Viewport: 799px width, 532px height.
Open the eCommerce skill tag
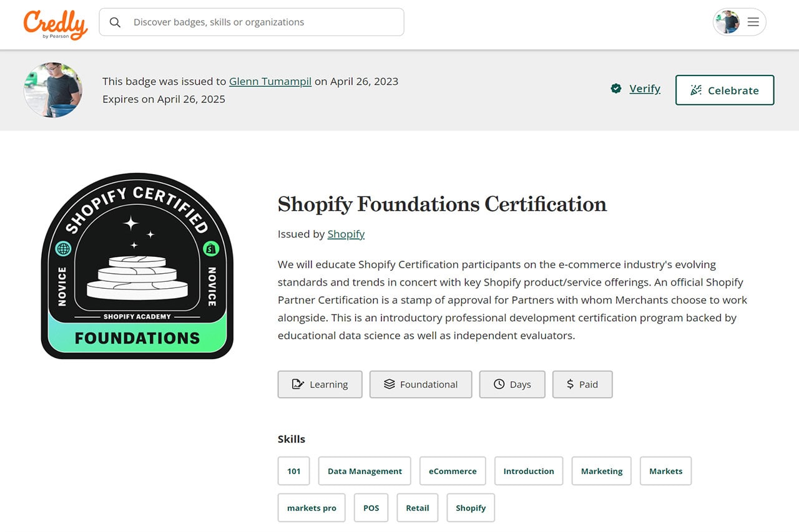pyautogui.click(x=453, y=471)
